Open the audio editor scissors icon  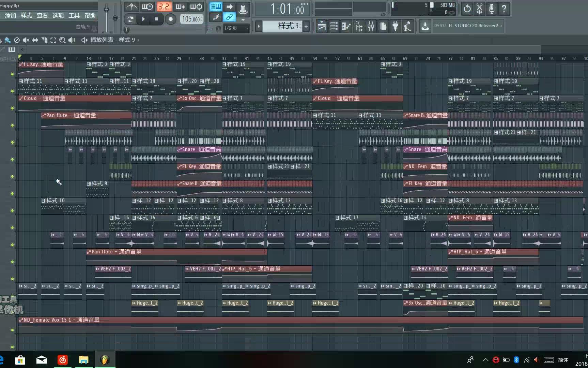click(479, 9)
